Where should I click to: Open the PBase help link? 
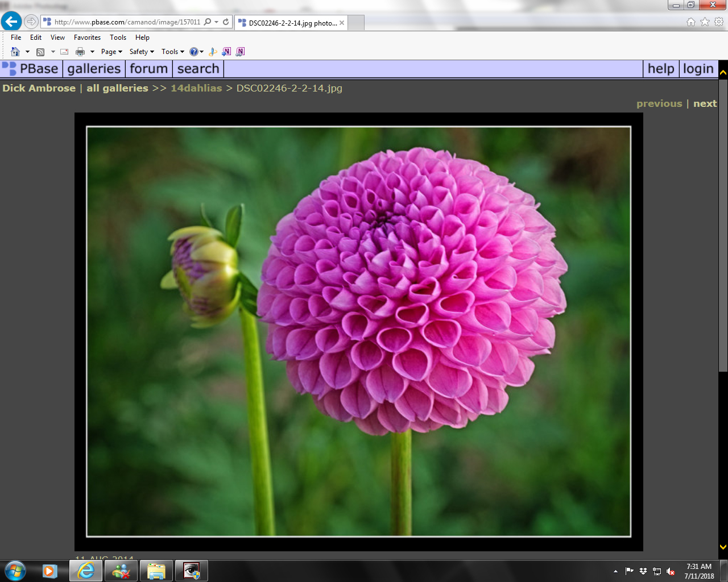661,69
